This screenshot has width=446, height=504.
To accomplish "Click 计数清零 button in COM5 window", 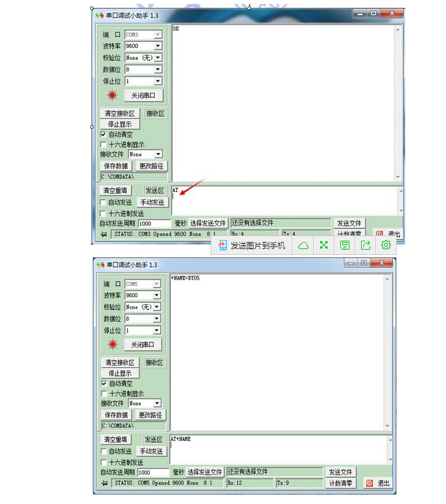I will tap(341, 483).
